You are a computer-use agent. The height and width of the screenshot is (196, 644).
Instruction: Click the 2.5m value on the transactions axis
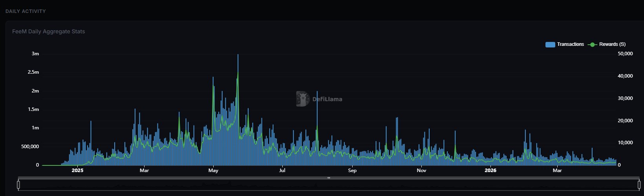tap(33, 72)
